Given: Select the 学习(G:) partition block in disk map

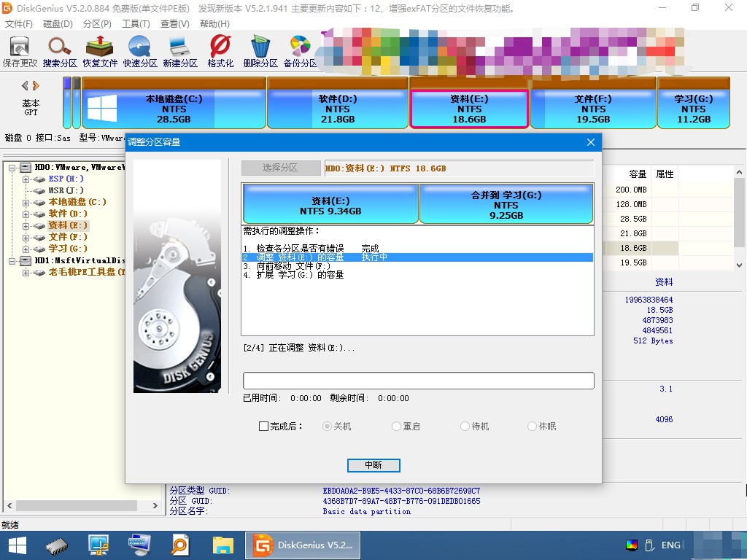Looking at the screenshot, I should pyautogui.click(x=694, y=104).
